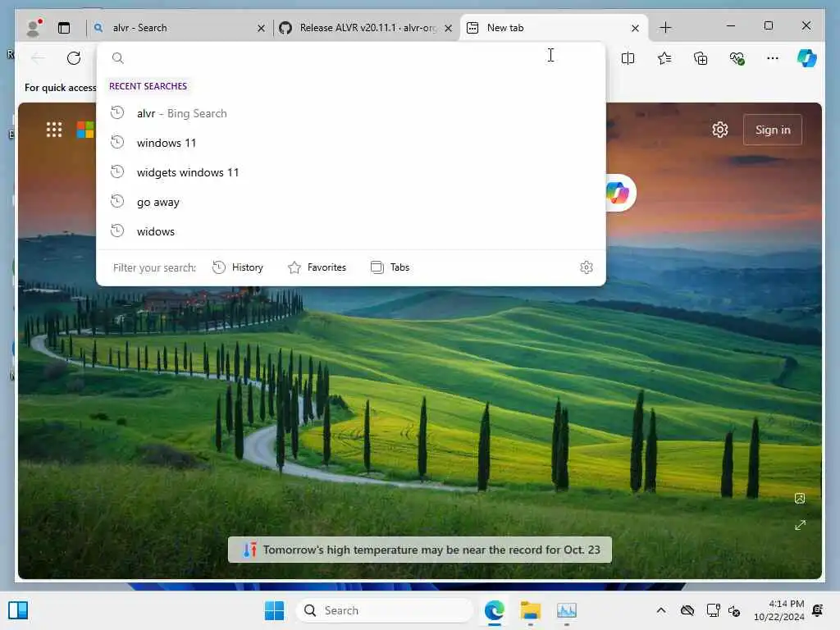The width and height of the screenshot is (840, 630).
Task: Open the Favorites toolbar icon
Action: [x=664, y=58]
